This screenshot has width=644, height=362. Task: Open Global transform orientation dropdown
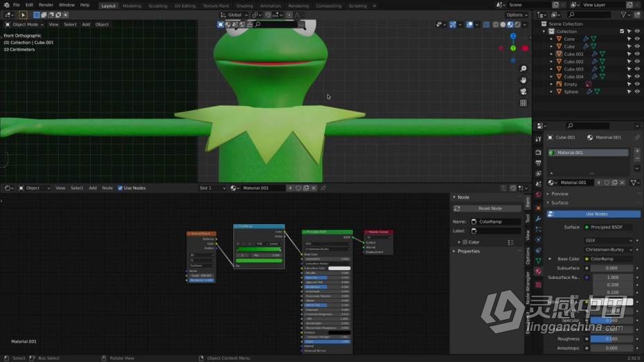[x=234, y=15]
